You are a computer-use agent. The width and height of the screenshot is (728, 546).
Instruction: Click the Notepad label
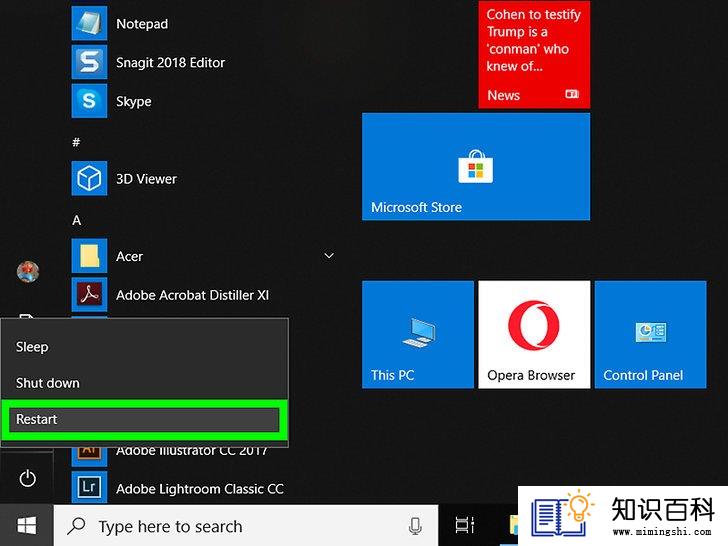(142, 24)
